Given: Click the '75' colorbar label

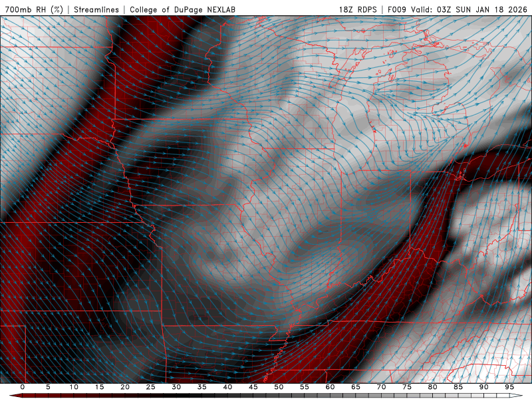Looking at the screenshot, I should coord(407,387).
